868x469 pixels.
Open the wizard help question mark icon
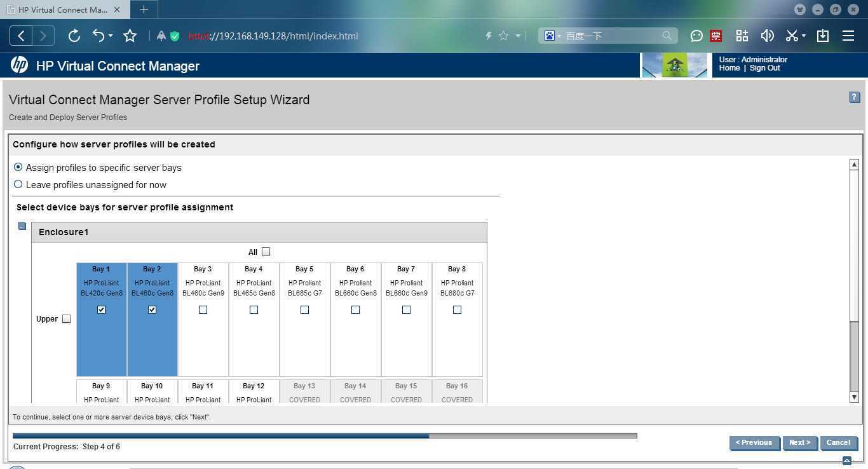[854, 97]
